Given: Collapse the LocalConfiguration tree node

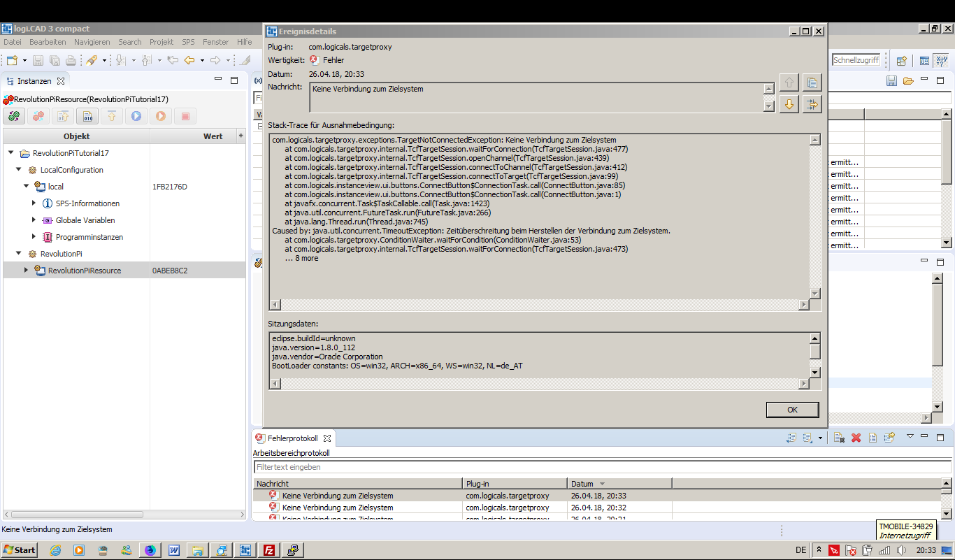Looking at the screenshot, I should (x=19, y=170).
